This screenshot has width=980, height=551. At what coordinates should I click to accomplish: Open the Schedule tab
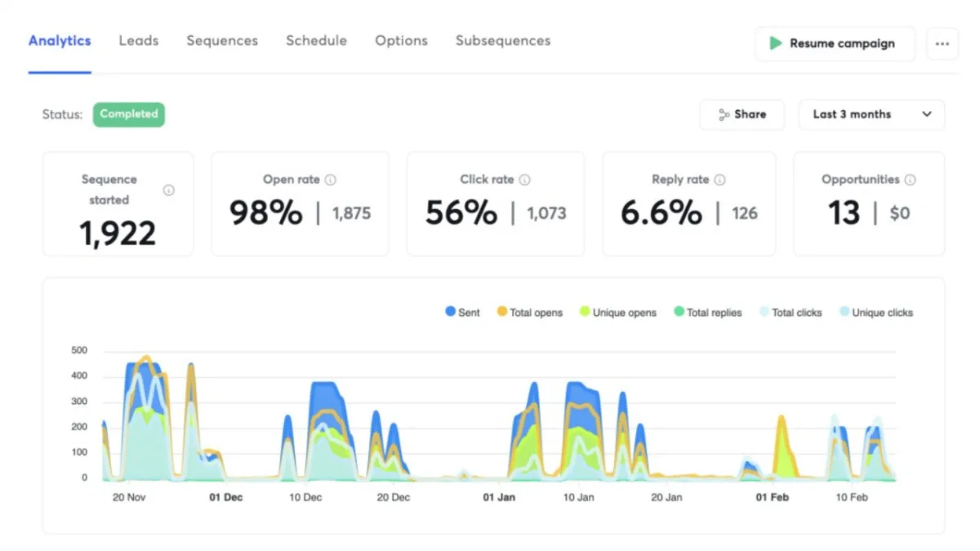316,41
